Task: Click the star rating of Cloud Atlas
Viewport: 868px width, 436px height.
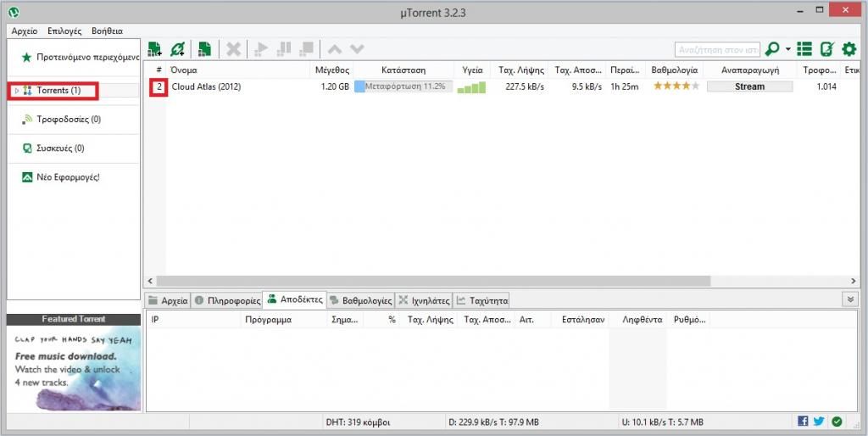Action: 676,86
